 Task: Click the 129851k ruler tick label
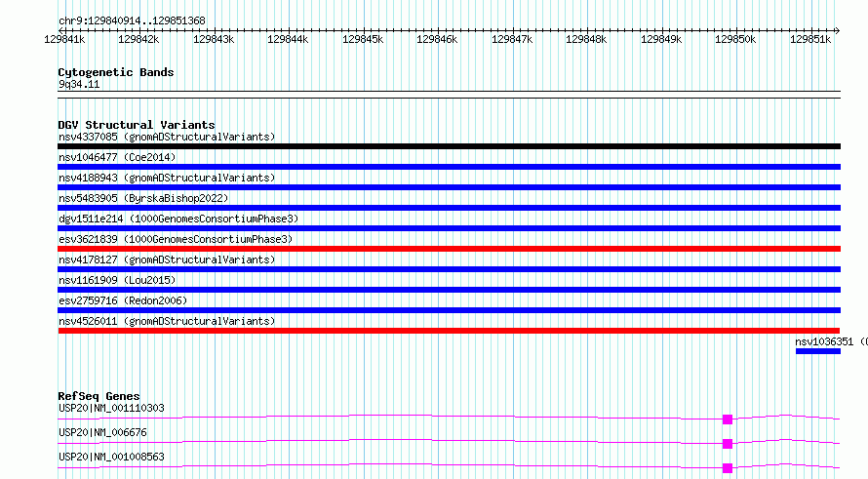pyautogui.click(x=810, y=39)
